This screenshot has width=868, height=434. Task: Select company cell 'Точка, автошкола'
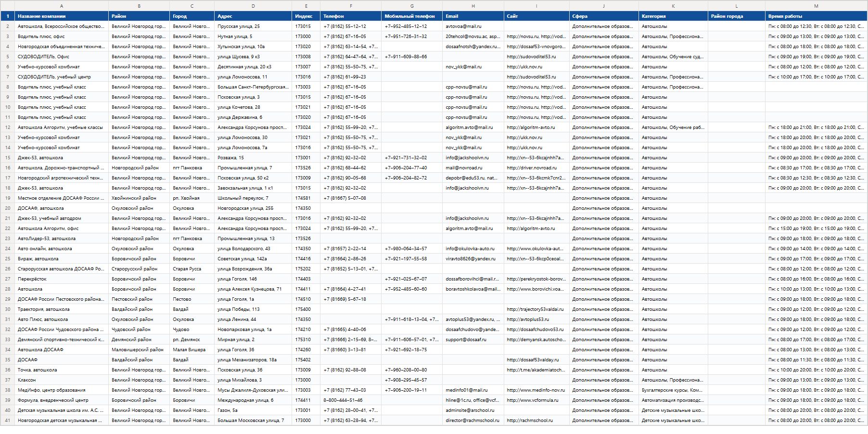(62, 370)
